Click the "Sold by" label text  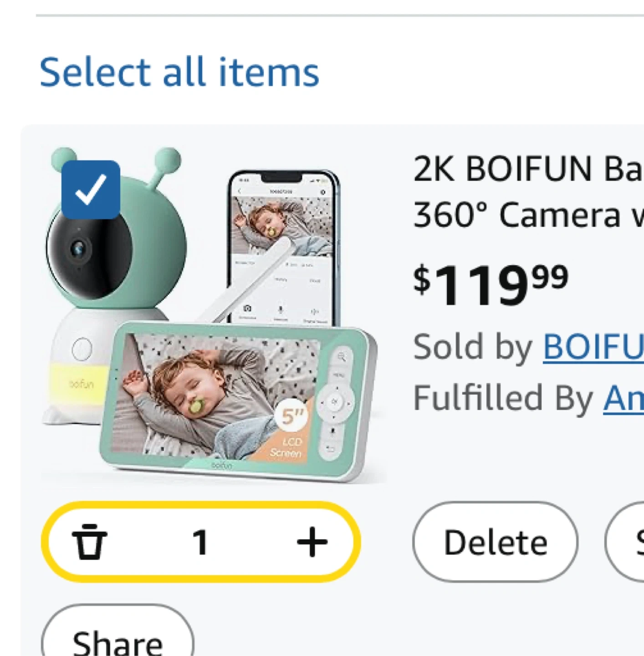click(473, 347)
